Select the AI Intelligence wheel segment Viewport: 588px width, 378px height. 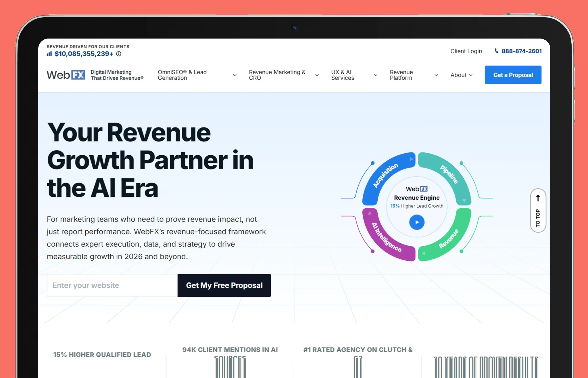click(386, 237)
